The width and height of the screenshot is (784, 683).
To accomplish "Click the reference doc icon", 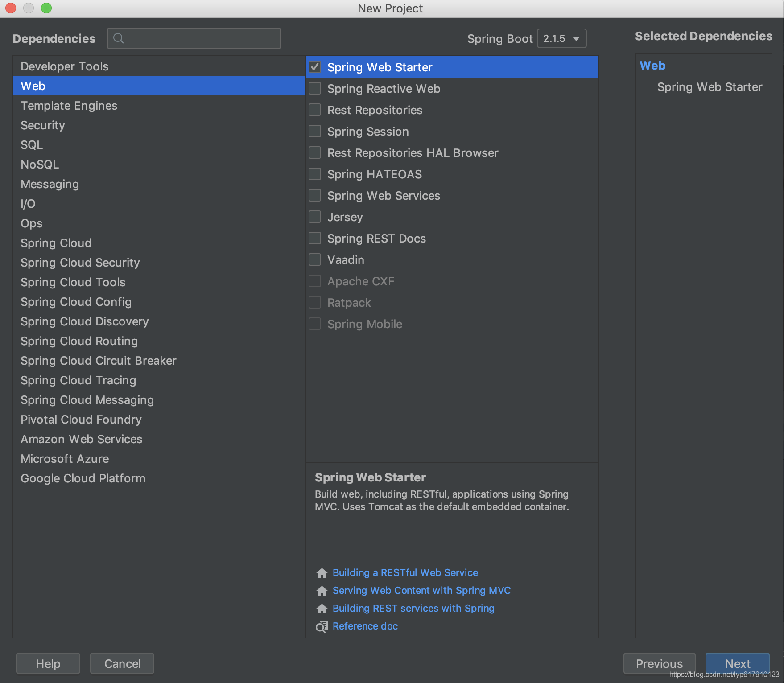I will [322, 626].
